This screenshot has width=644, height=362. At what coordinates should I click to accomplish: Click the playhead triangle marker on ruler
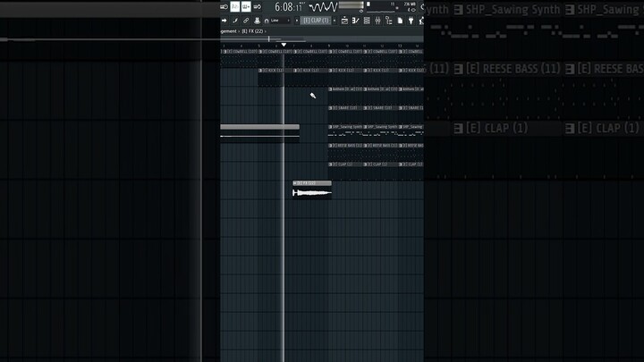284,45
